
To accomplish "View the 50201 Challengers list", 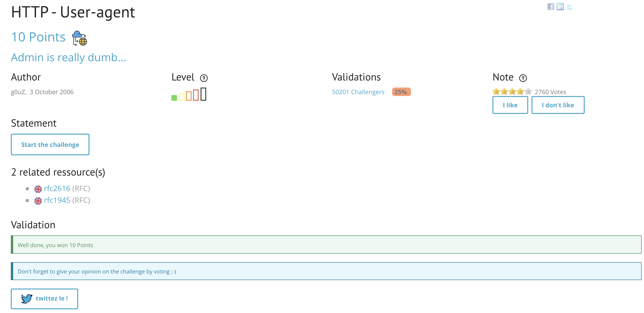I will [x=358, y=92].
